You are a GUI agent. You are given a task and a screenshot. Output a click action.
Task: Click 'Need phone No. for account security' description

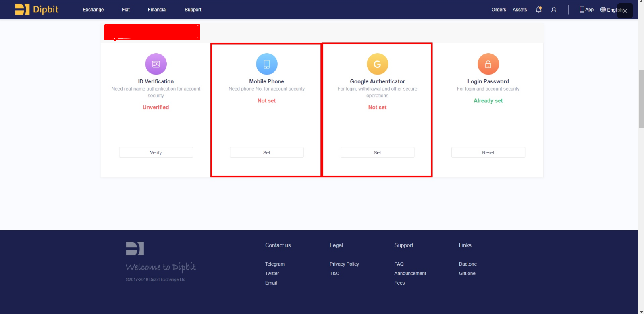point(267,89)
